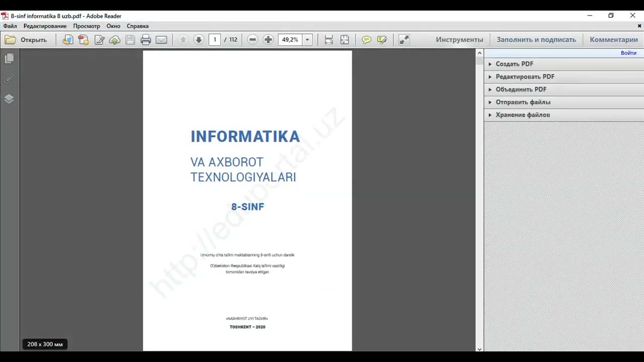Click the page number input field
Screen dimensions: 644x362
[x=215, y=40]
